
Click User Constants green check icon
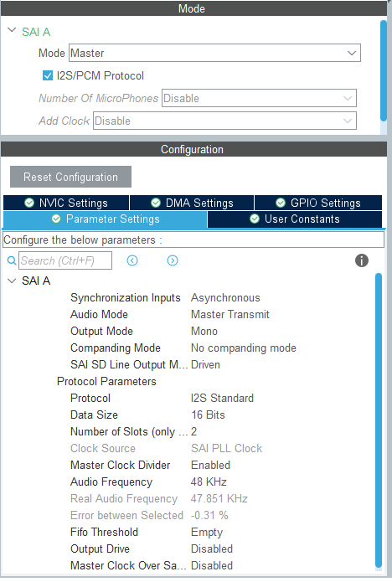click(x=255, y=219)
